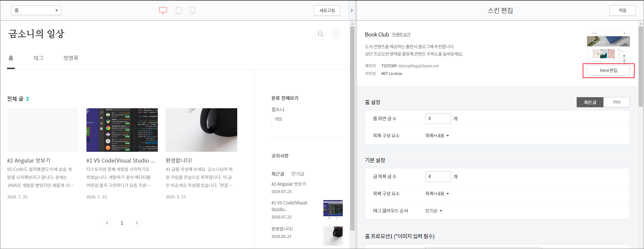644x249 pixels.
Task: Select tablet preview icon
Action: pyautogui.click(x=179, y=10)
